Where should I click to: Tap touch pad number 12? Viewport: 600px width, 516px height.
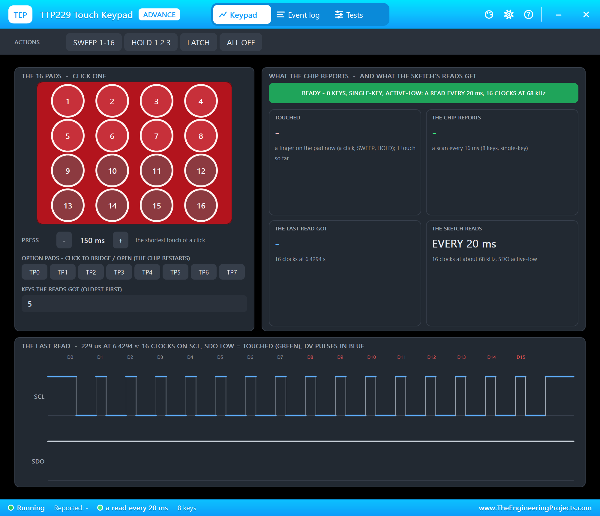coord(201,171)
